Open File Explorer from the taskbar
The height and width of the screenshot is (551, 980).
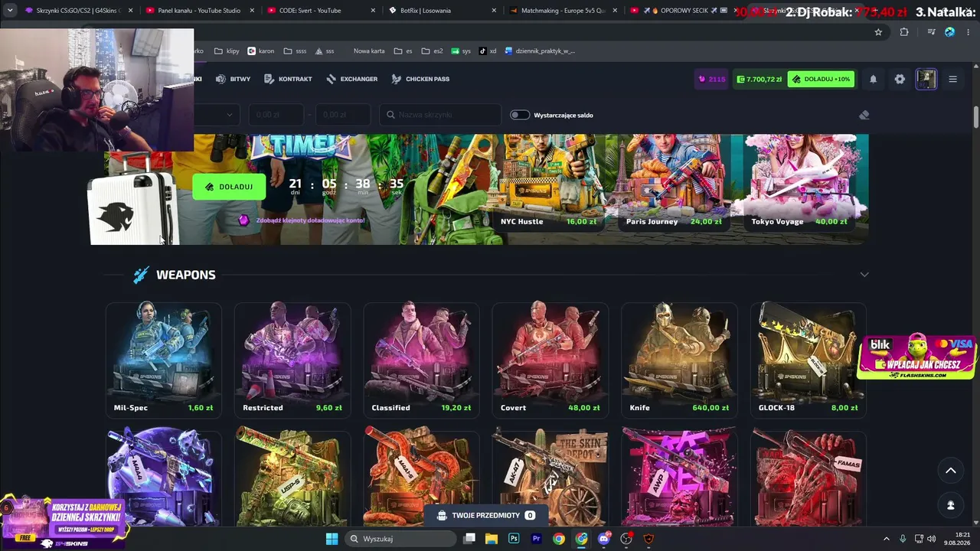(492, 539)
